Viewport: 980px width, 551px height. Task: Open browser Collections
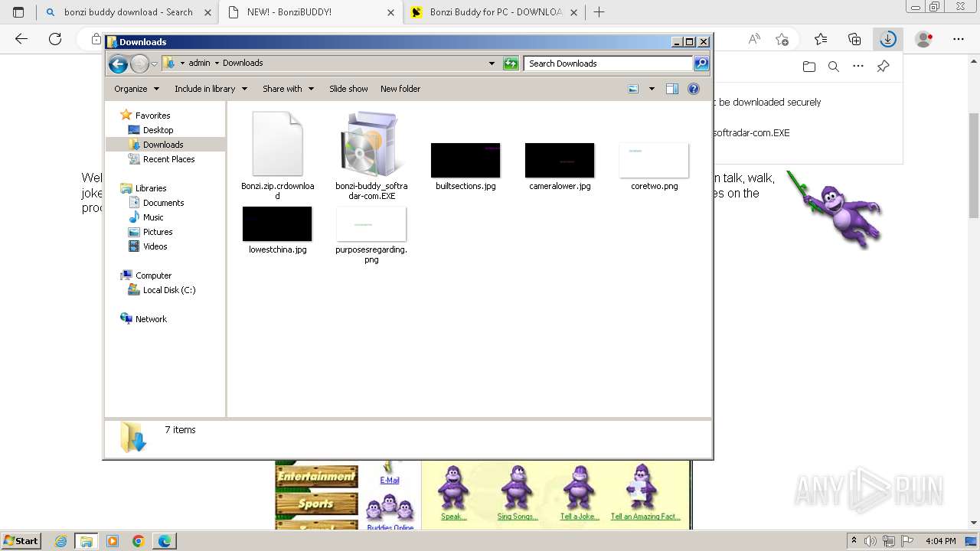(854, 39)
